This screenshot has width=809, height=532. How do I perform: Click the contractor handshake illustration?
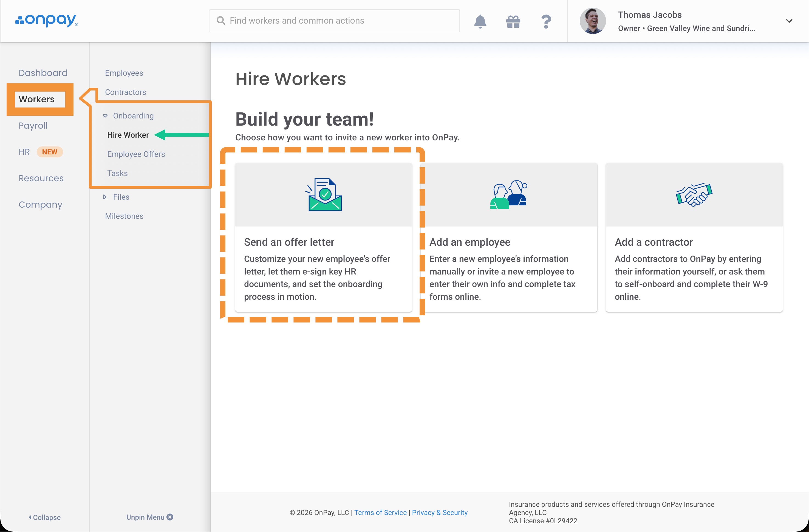tap(694, 195)
